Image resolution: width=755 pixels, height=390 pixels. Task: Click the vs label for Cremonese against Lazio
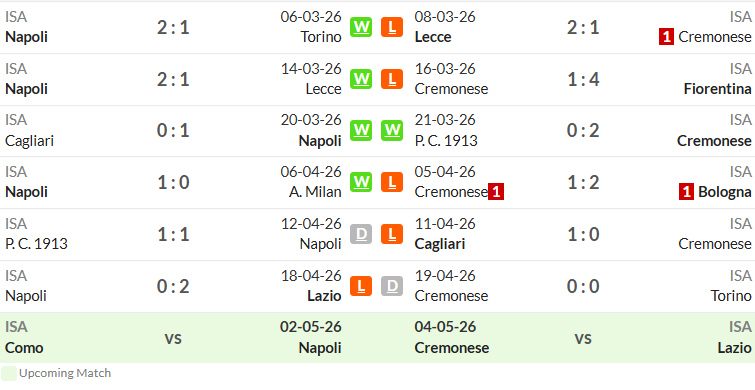(x=583, y=338)
